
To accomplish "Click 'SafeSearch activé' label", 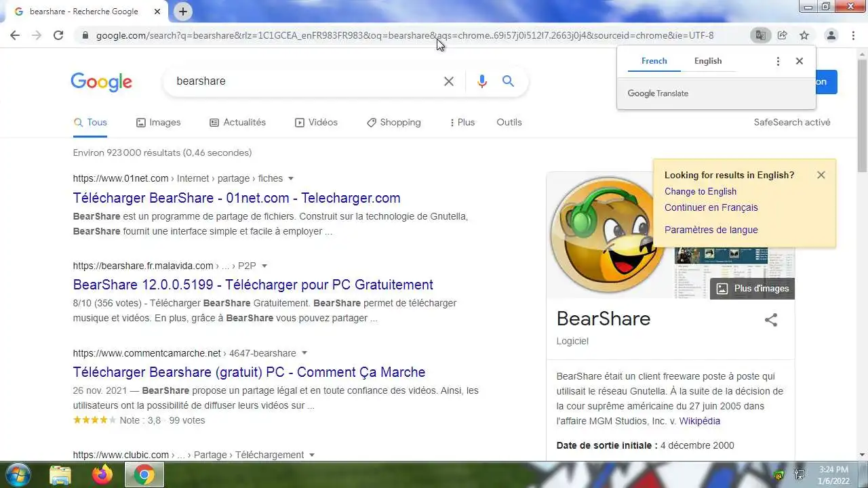I will click(x=792, y=123).
